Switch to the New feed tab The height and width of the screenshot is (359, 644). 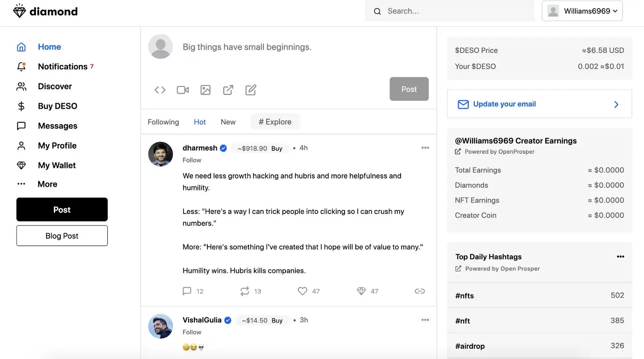[x=228, y=122]
